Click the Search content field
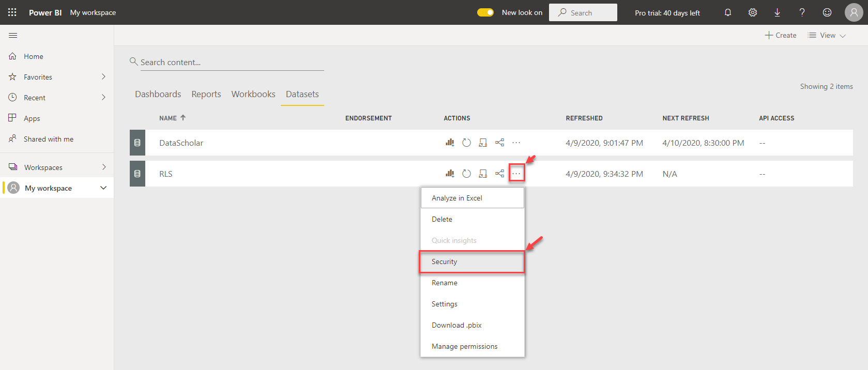The width and height of the screenshot is (868, 370). click(x=232, y=62)
